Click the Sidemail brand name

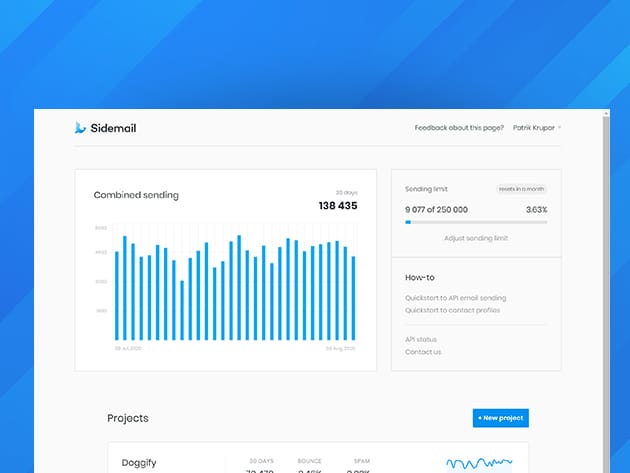(114, 128)
